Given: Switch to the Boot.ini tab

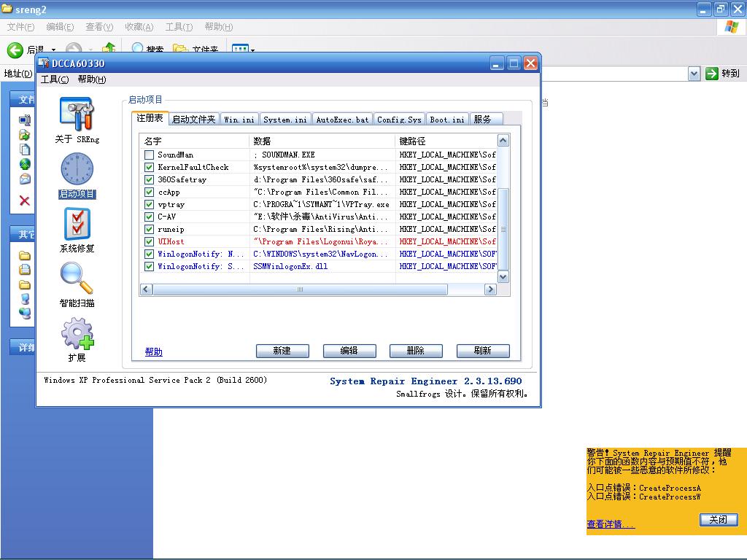Looking at the screenshot, I should tap(446, 120).
